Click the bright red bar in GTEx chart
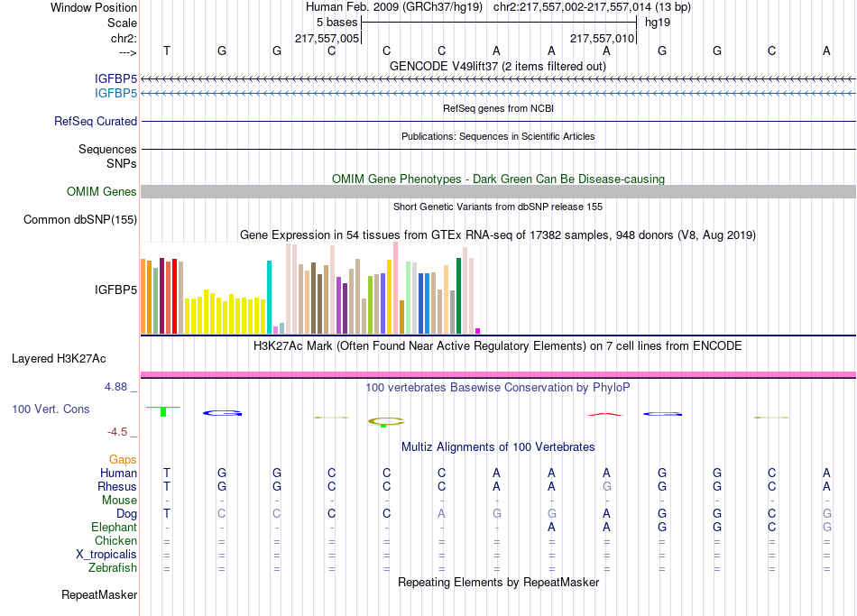This screenshot has height=616, width=857. click(174, 296)
